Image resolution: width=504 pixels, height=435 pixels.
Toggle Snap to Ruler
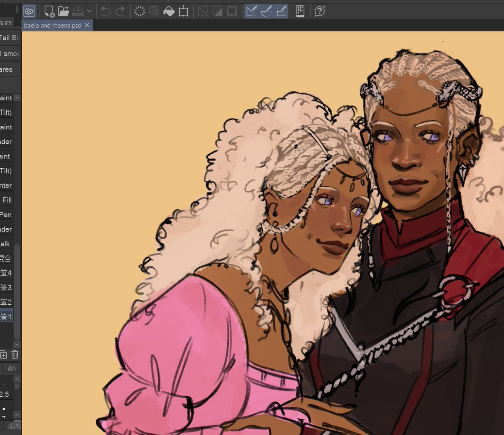pos(252,11)
